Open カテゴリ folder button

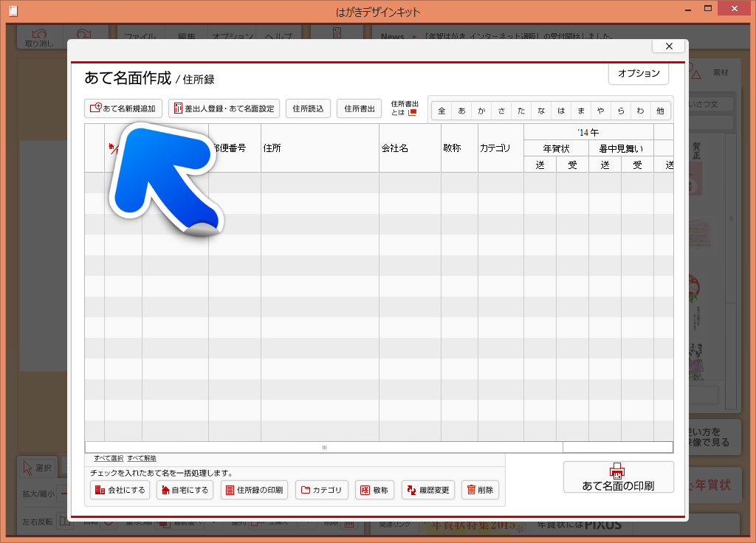point(321,490)
